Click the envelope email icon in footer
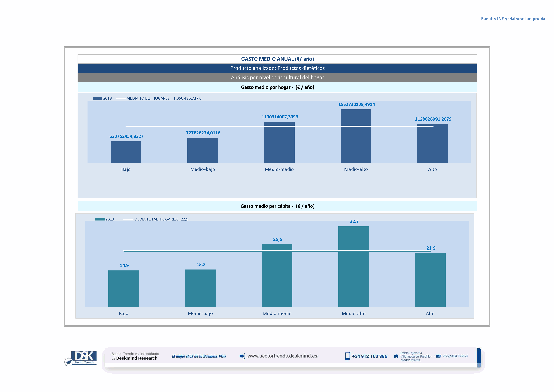The width and height of the screenshot is (554, 392). click(x=438, y=356)
